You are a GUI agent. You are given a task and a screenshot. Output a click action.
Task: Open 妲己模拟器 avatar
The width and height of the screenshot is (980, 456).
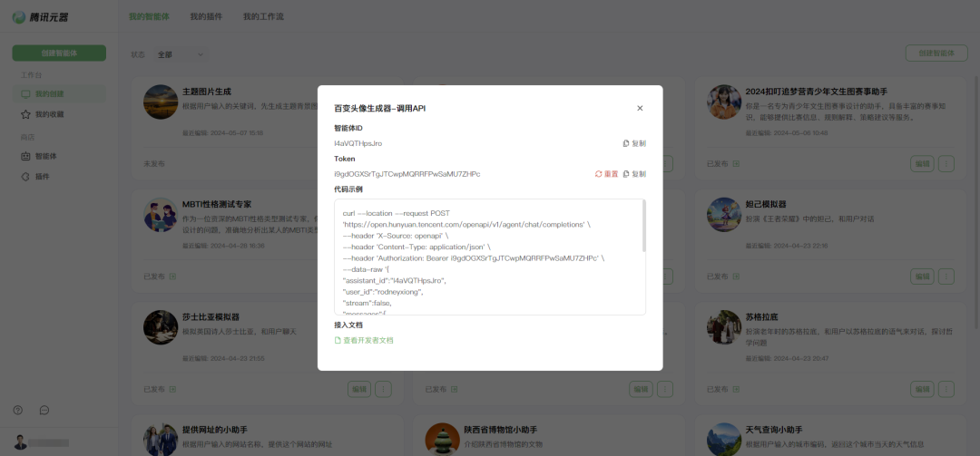point(724,215)
